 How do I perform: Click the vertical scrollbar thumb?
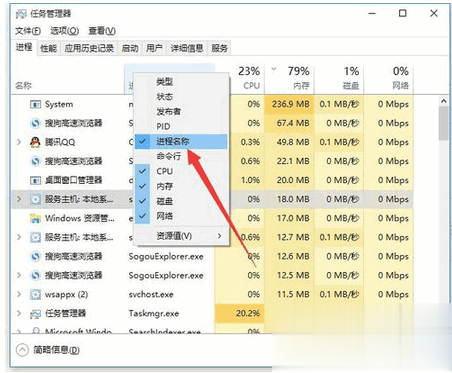443,123
